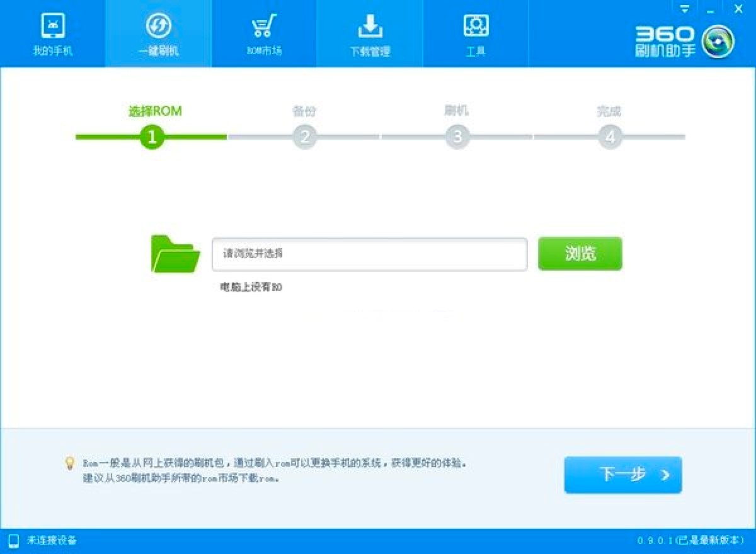This screenshot has width=756, height=554.
Task: Click the 下一步 next step button
Action: click(x=622, y=475)
